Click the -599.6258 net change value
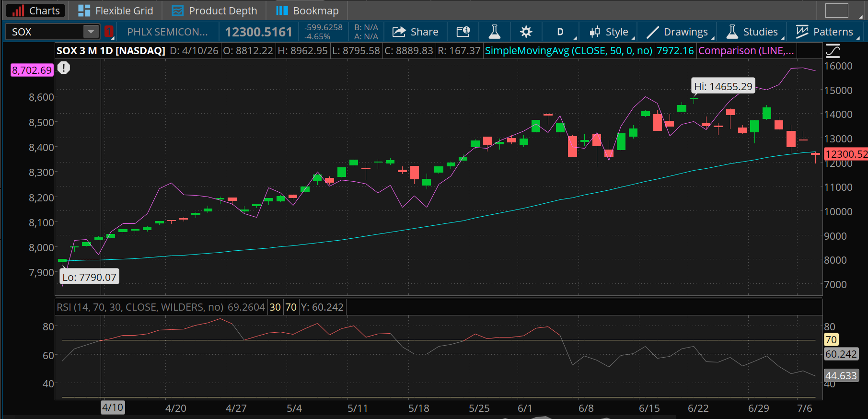 pos(324,27)
